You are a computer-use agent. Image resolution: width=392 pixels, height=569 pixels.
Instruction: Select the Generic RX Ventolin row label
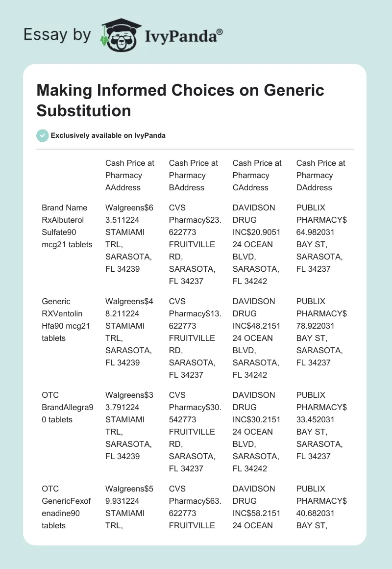click(x=67, y=320)
